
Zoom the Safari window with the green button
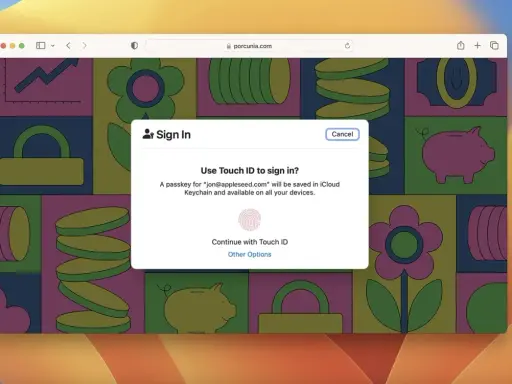pyautogui.click(x=22, y=46)
